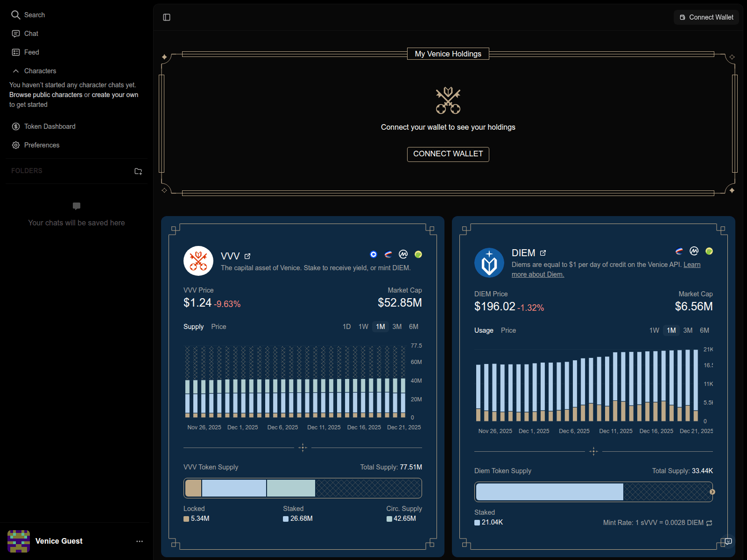Click DIEM market cap $6.56M

pyautogui.click(x=694, y=307)
